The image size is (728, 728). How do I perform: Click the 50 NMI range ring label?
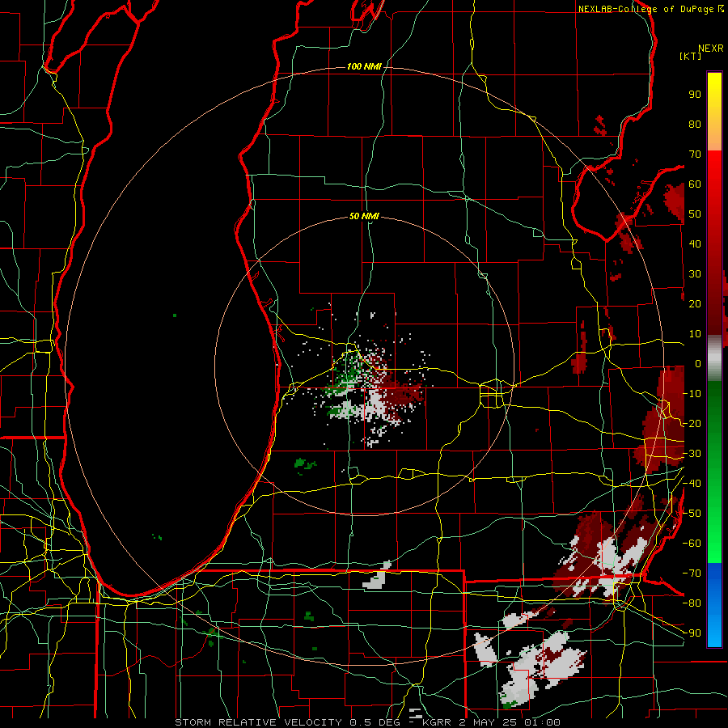click(365, 216)
